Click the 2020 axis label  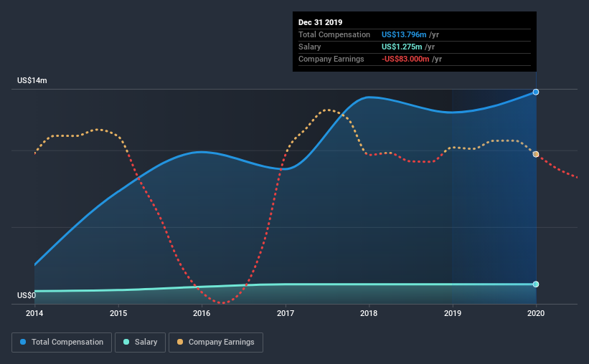tap(536, 313)
